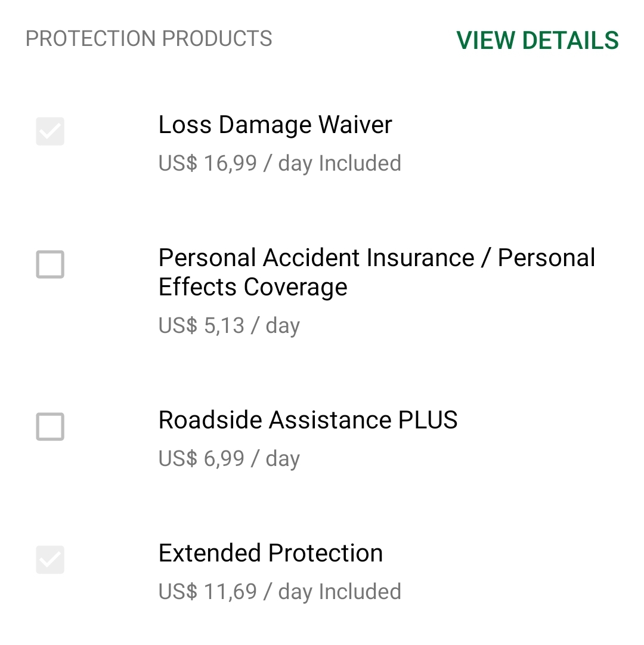The height and width of the screenshot is (645, 644).
Task: Click "Included" under Extended Protection
Action: click(360, 591)
